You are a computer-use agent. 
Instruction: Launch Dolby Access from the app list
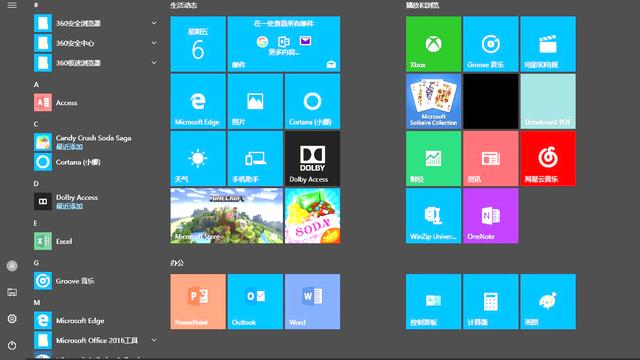pos(96,201)
